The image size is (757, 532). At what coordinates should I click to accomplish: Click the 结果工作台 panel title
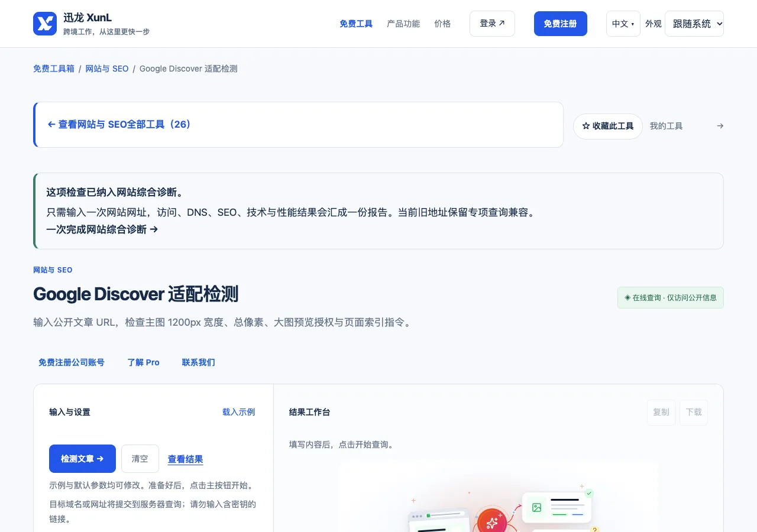310,412
